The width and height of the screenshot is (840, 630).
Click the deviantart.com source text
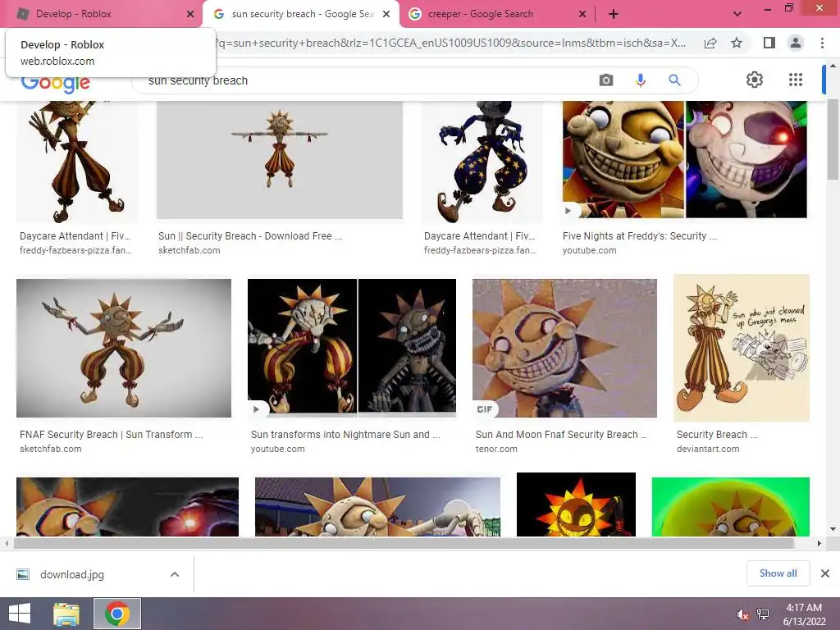[x=708, y=449]
